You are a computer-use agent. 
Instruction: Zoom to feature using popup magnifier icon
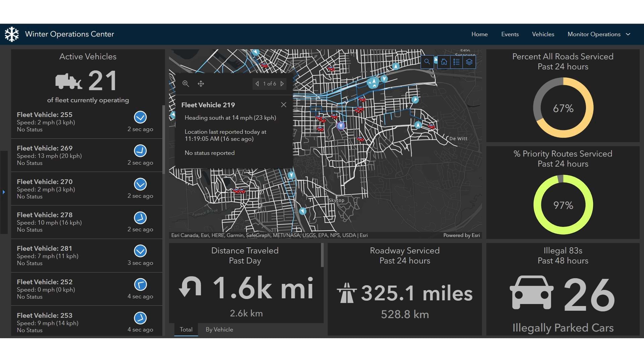[186, 84]
